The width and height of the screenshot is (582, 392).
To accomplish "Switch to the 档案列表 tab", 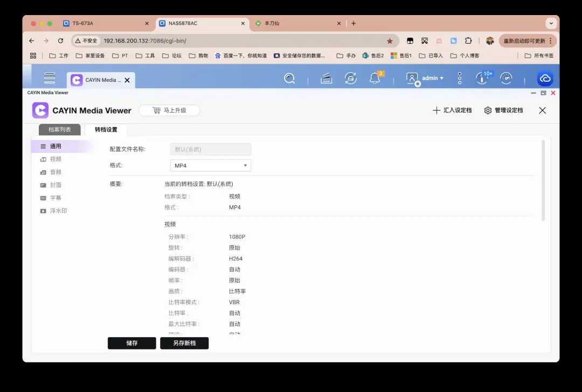I will 60,130.
